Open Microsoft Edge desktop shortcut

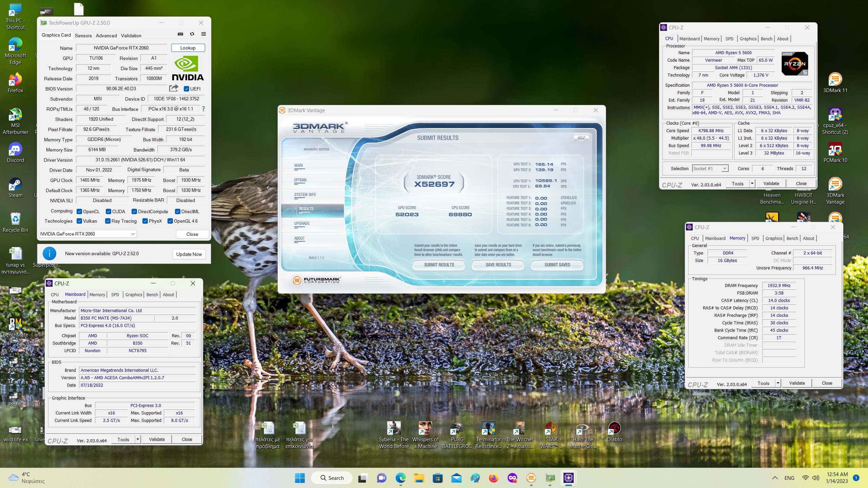[15, 52]
